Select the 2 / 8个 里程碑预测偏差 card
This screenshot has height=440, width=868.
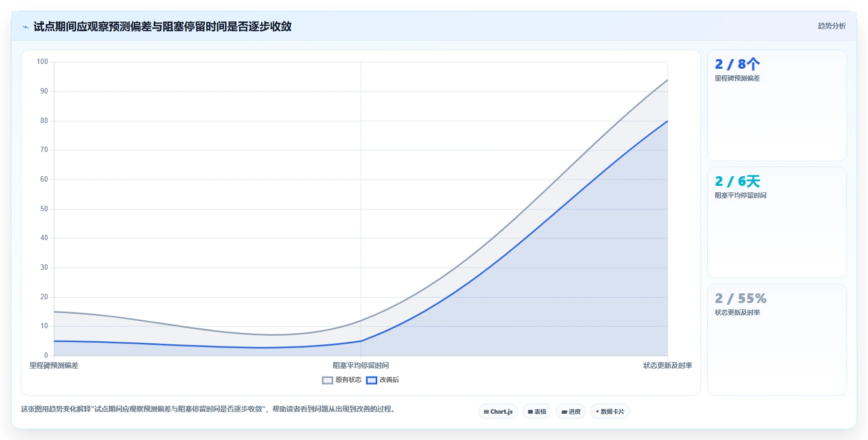coord(777,105)
